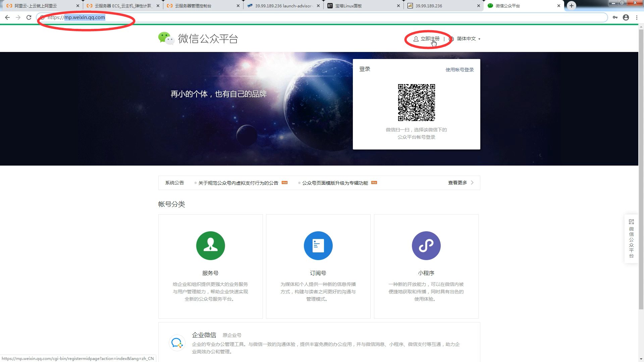Viewport: 644px width, 362px height.
Task: Click the 订阅号 card title
Action: pos(318,273)
